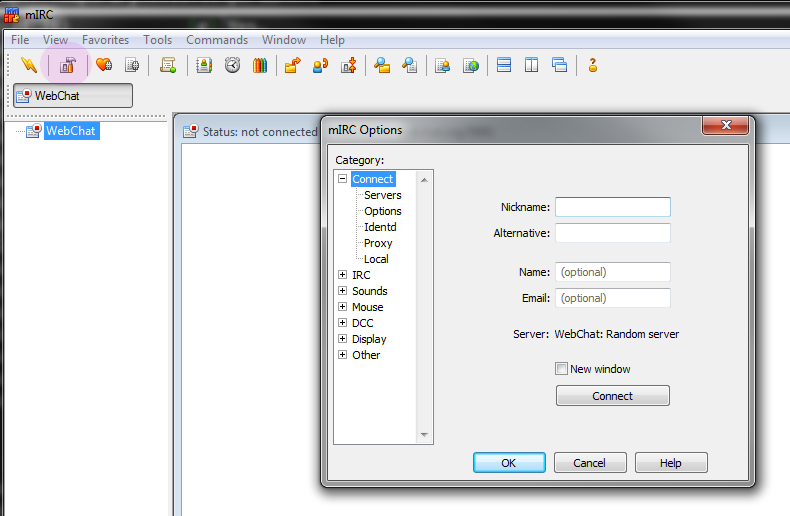
Task: Expand the Sounds category
Action: [x=343, y=291]
